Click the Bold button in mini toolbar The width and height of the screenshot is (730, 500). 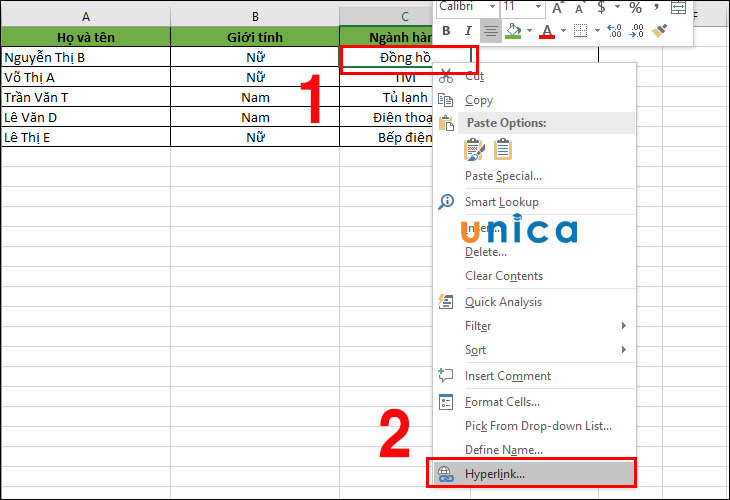click(x=447, y=31)
